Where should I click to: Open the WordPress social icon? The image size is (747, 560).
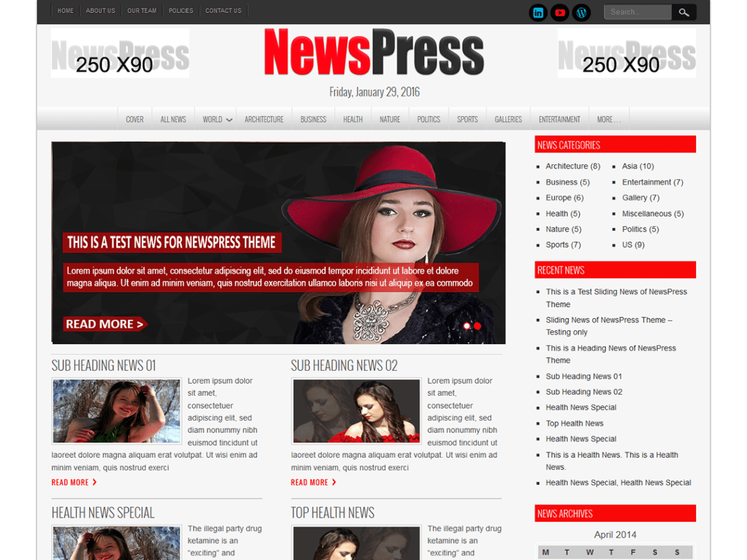point(581,12)
